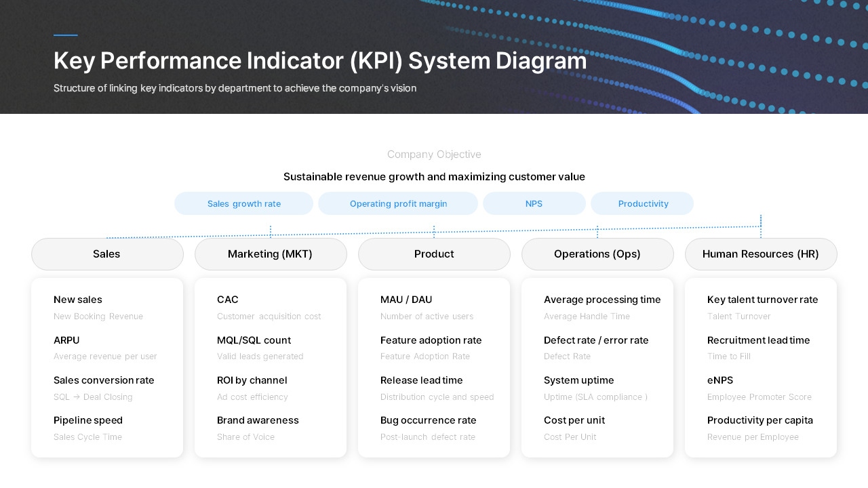
Task: Click the Productivity indicator pill
Action: tap(642, 203)
